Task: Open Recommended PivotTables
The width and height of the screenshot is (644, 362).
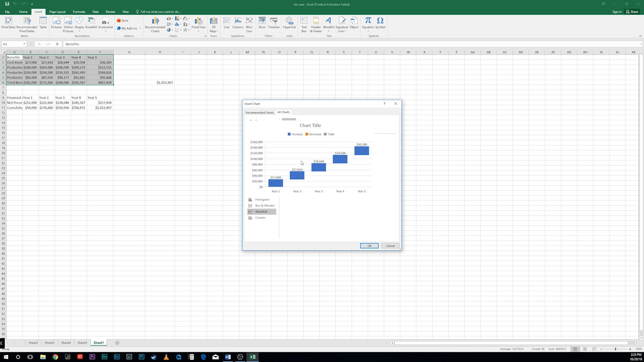Action: (x=27, y=25)
